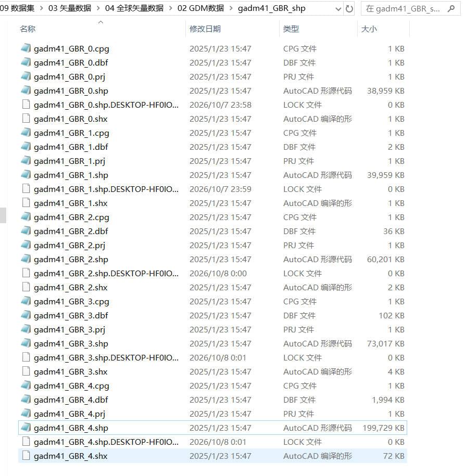Image resolution: width=466 pixels, height=476 pixels.
Task: Click the gadm41_GBR_2.shp file icon
Action: point(26,259)
